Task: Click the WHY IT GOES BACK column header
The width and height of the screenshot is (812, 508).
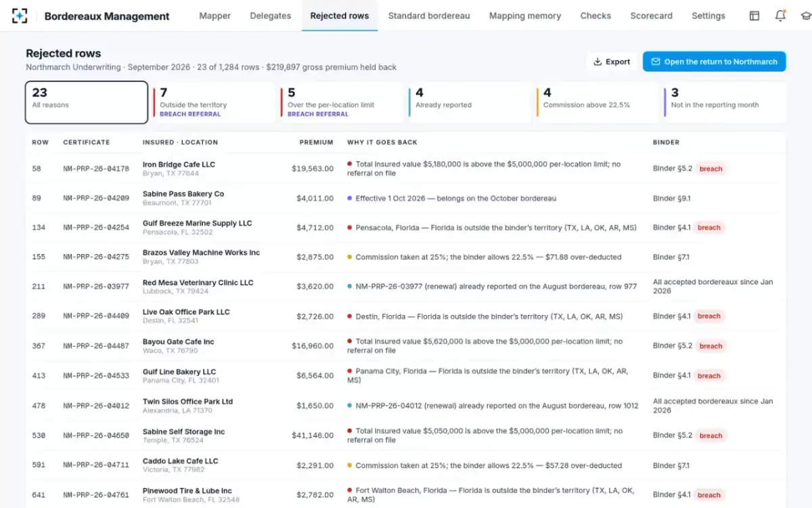Action: point(382,142)
